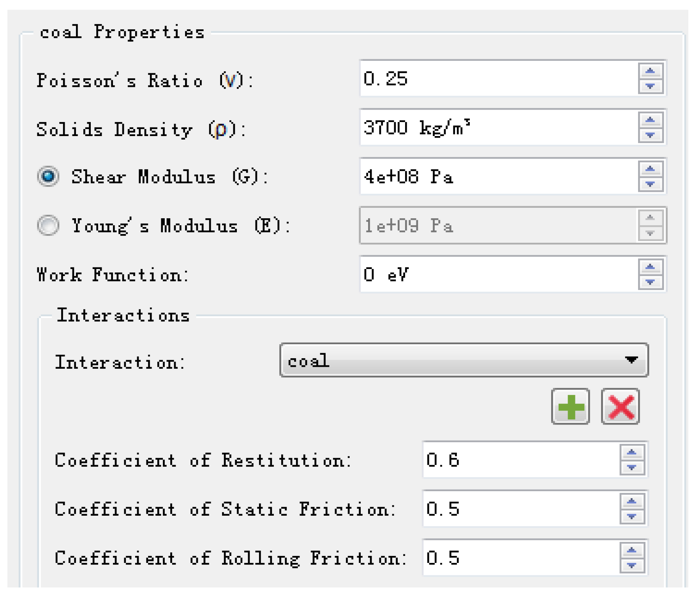Decrease Coefficient of Restitution with down arrow
Screen dimensions: 700x598
pyautogui.click(x=631, y=467)
